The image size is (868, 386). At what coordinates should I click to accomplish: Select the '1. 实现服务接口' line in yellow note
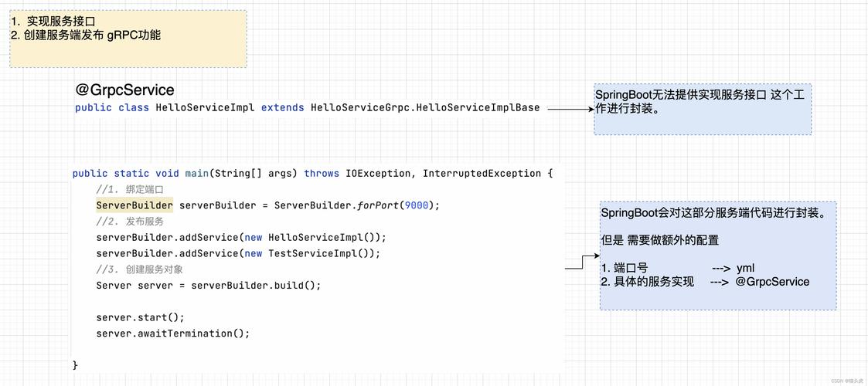[53, 22]
